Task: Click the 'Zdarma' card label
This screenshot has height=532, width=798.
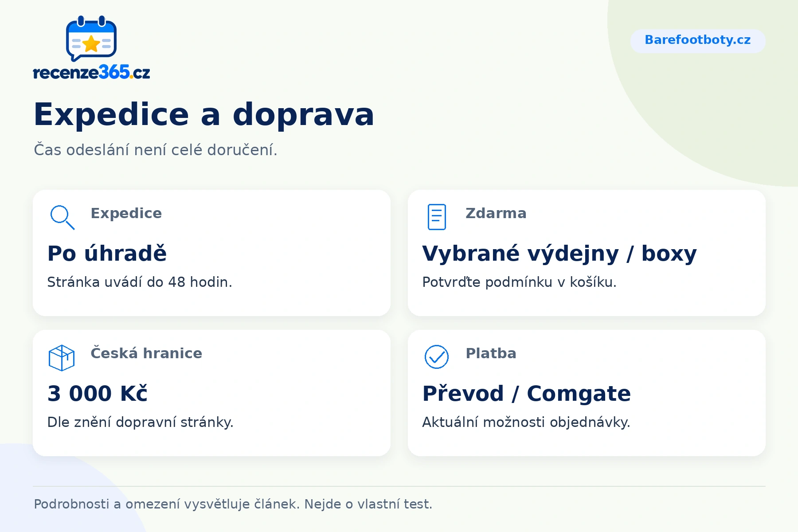Action: click(x=496, y=213)
